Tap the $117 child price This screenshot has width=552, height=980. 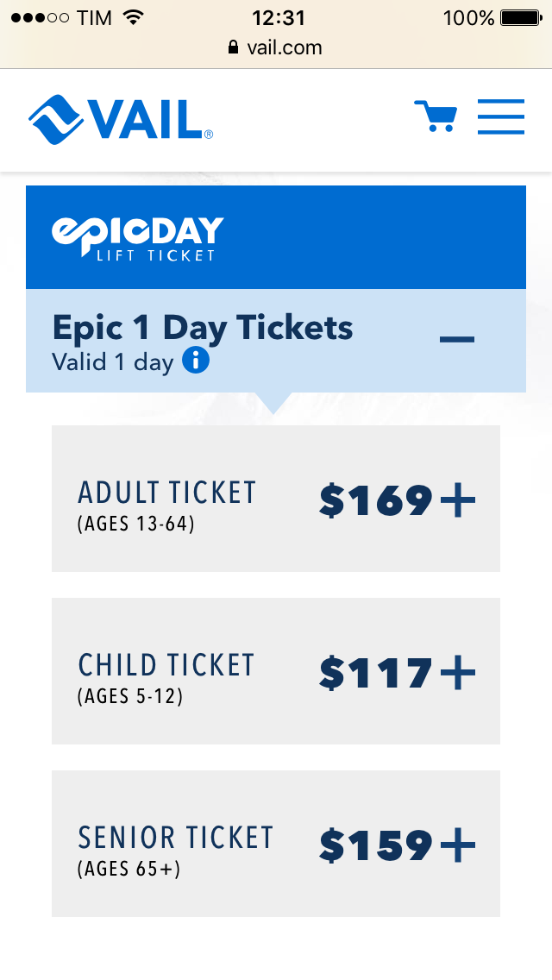tap(376, 673)
